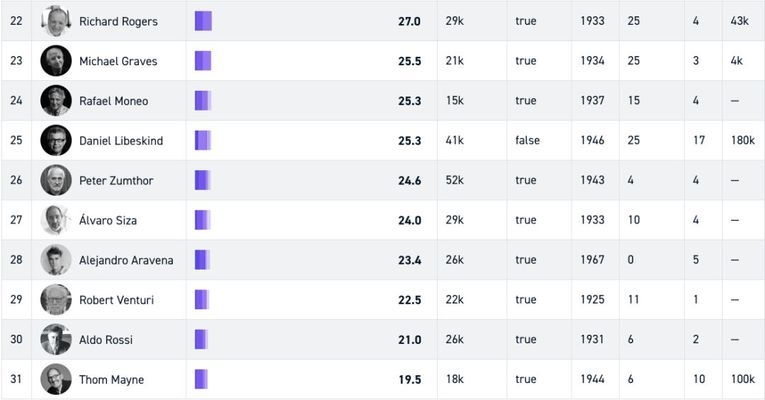Screen dimensions: 765x400
Task: Click Richard Rogers' avatar photo
Action: click(x=56, y=21)
